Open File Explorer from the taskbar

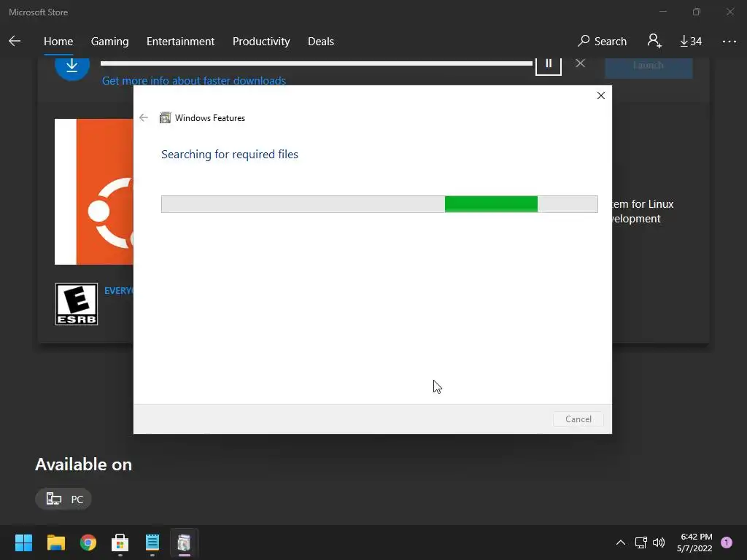click(55, 542)
